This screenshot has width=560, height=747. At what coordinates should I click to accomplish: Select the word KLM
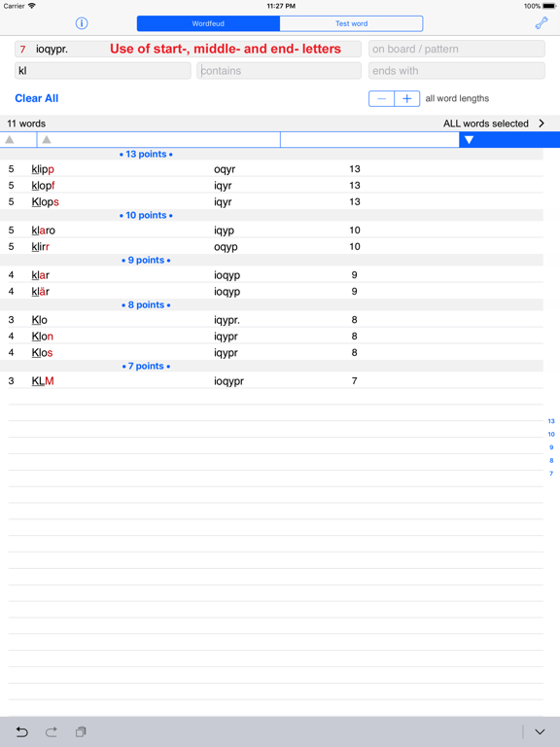(43, 381)
